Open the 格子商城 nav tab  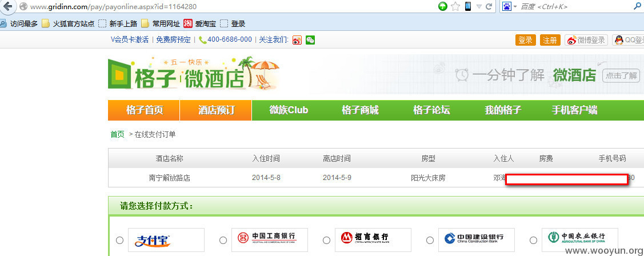(360, 110)
